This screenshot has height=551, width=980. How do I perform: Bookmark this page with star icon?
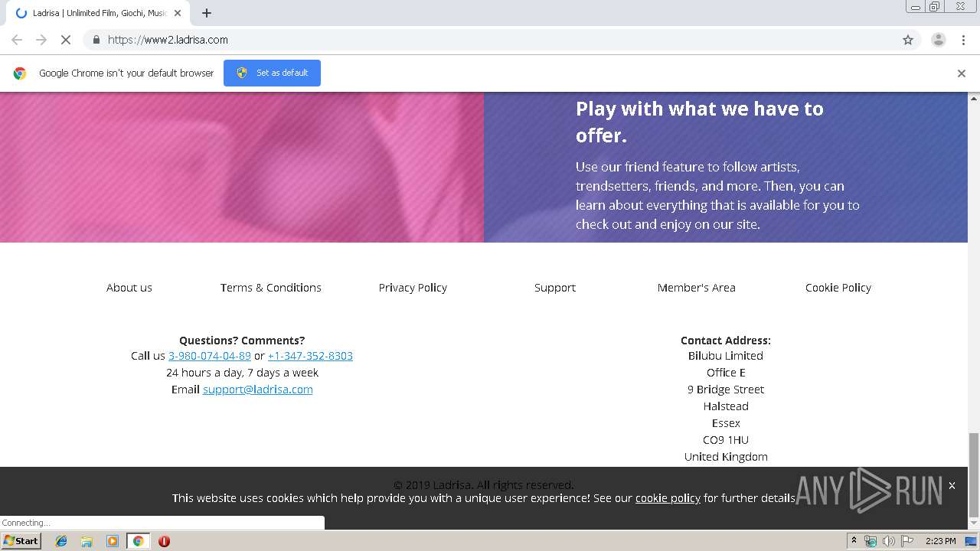click(x=908, y=40)
